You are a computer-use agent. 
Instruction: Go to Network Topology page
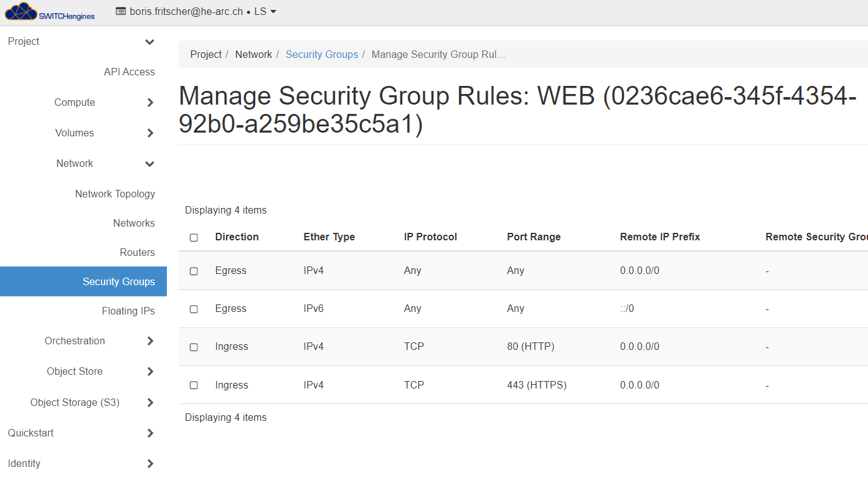click(115, 194)
